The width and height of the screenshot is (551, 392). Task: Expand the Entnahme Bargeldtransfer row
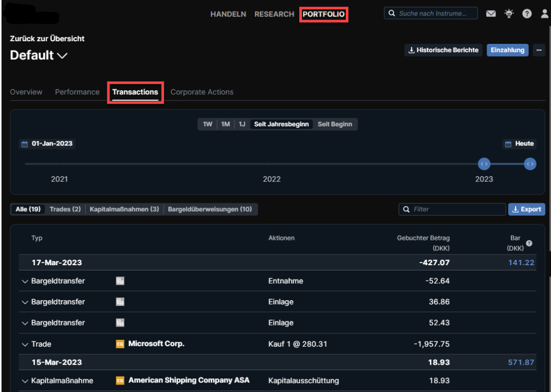point(24,282)
